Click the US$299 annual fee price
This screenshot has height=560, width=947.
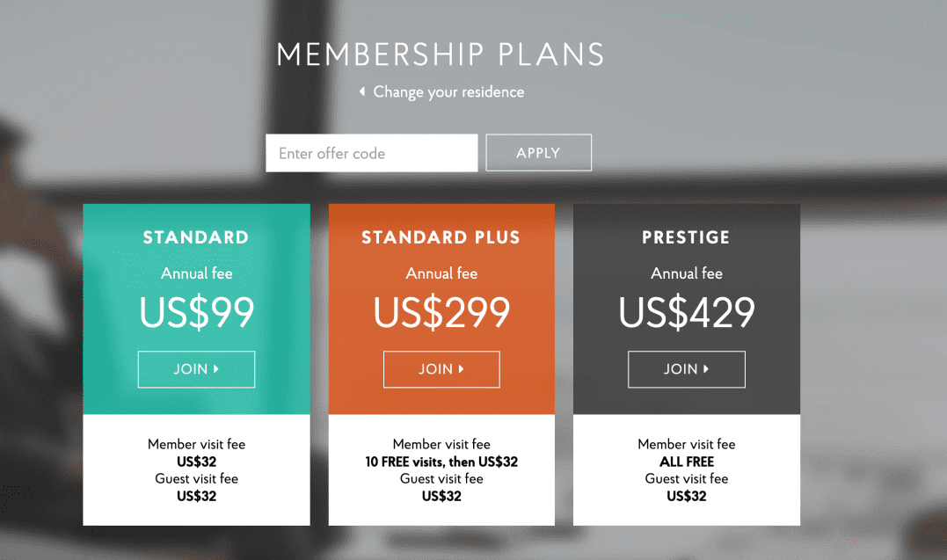click(x=441, y=312)
